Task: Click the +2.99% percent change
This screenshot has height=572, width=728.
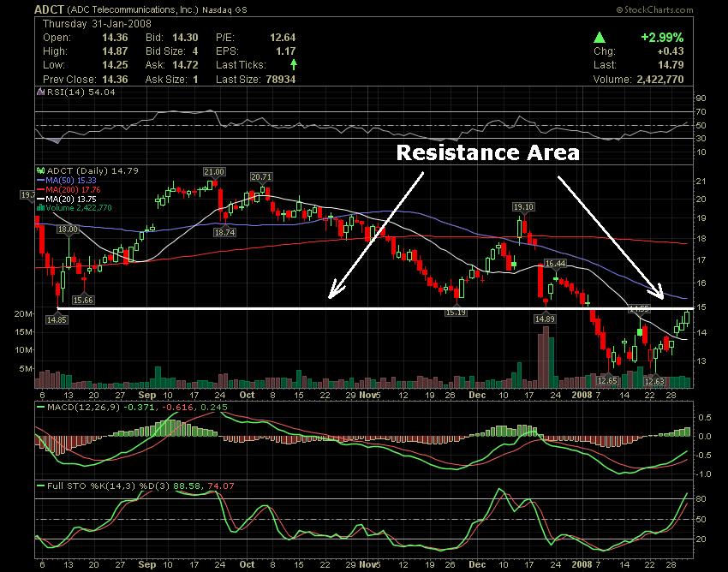Action: coord(662,38)
